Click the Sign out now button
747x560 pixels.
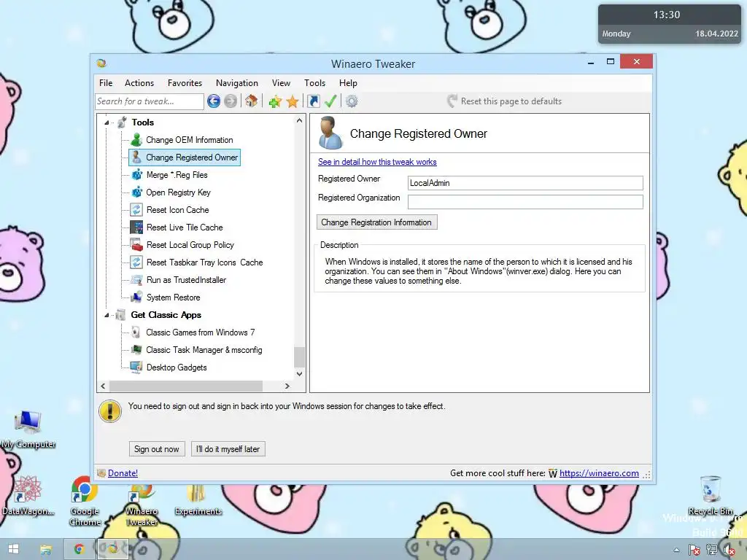coord(157,449)
